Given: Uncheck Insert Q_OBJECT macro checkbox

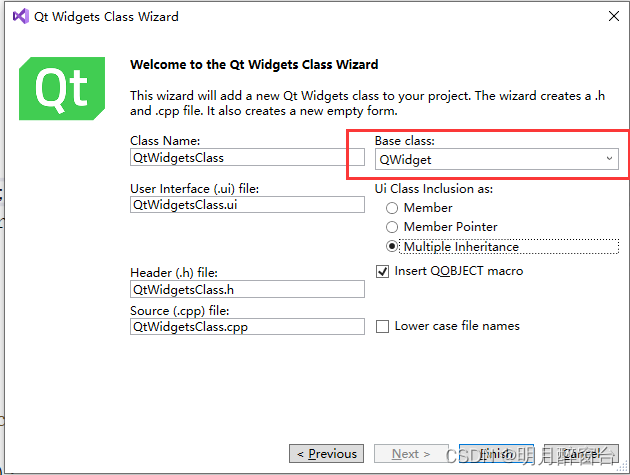Looking at the screenshot, I should coord(382,272).
